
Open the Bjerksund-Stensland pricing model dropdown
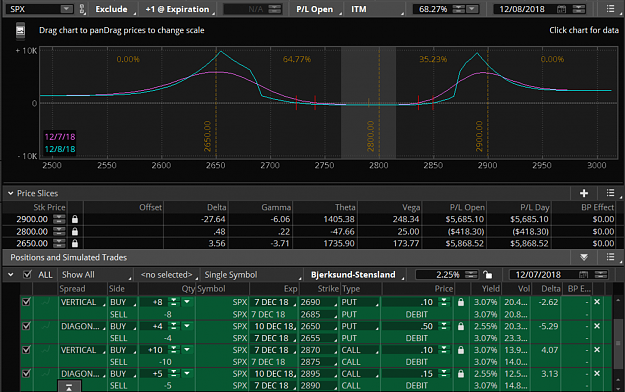[355, 275]
